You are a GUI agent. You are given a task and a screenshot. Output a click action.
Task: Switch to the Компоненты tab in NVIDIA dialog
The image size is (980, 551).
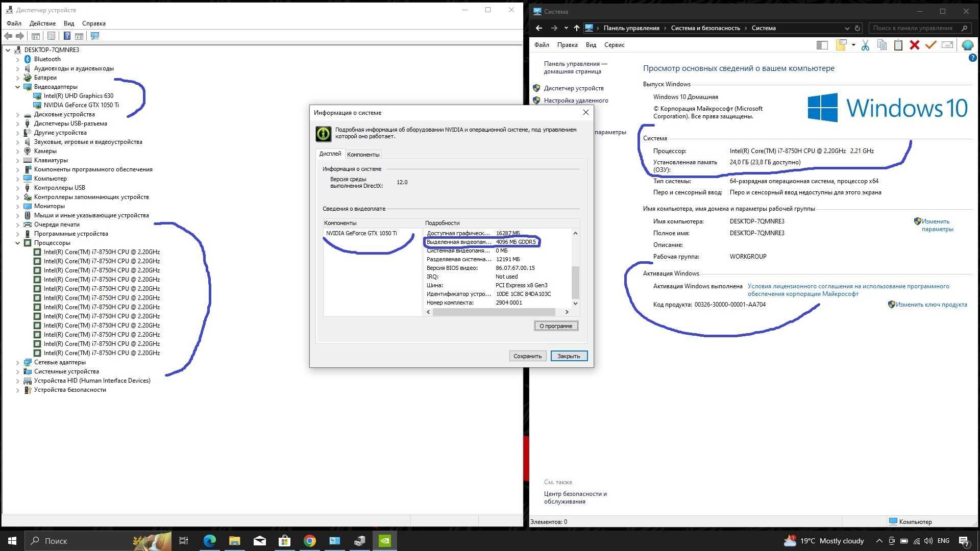point(363,155)
